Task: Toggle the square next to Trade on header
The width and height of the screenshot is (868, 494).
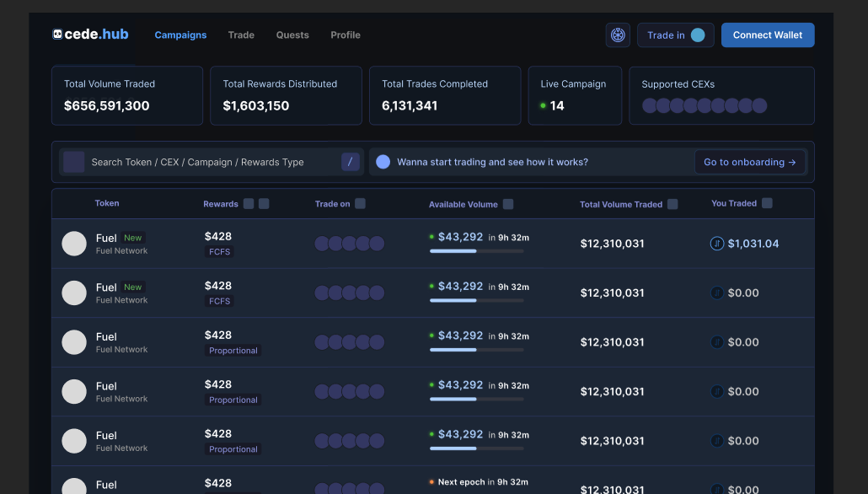Action: [x=360, y=204]
